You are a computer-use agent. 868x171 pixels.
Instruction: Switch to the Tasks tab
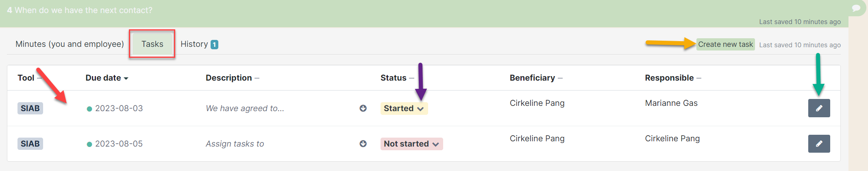point(152,44)
